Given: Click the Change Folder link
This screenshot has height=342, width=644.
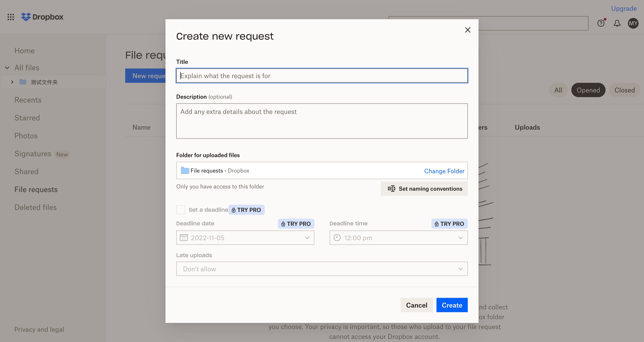Looking at the screenshot, I should coord(444,171).
